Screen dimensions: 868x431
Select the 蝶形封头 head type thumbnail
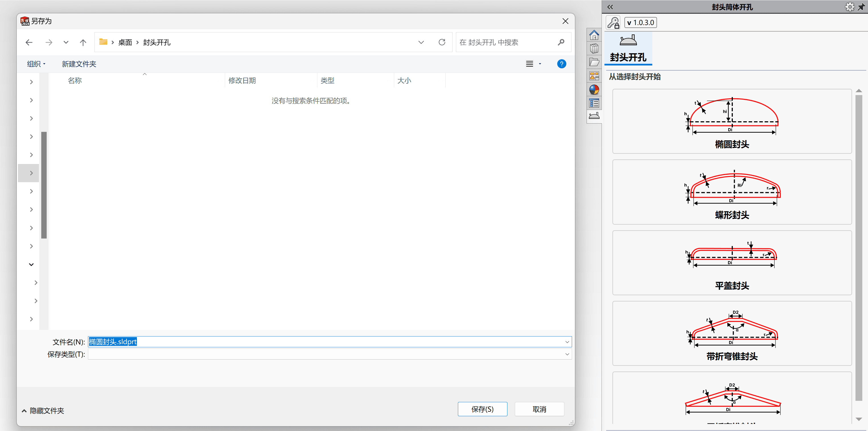732,192
